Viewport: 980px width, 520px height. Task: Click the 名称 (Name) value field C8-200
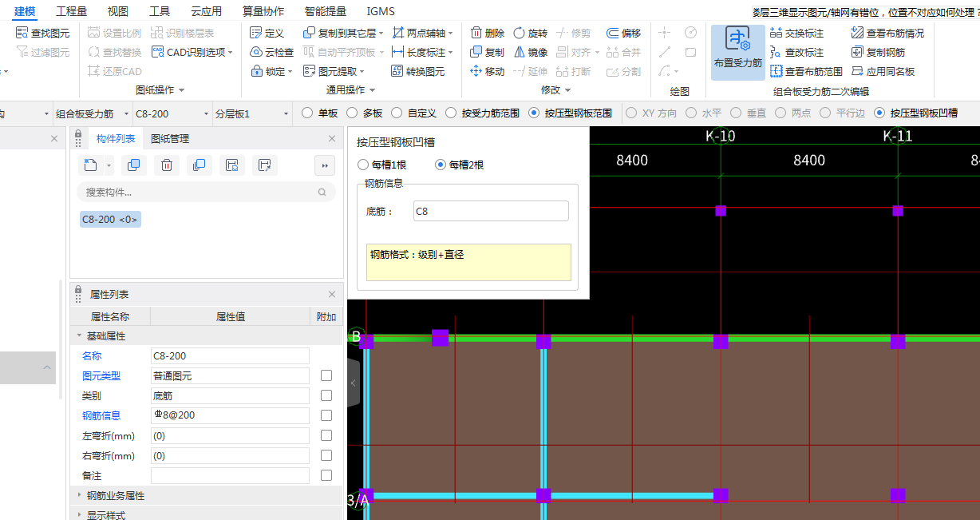[230, 355]
